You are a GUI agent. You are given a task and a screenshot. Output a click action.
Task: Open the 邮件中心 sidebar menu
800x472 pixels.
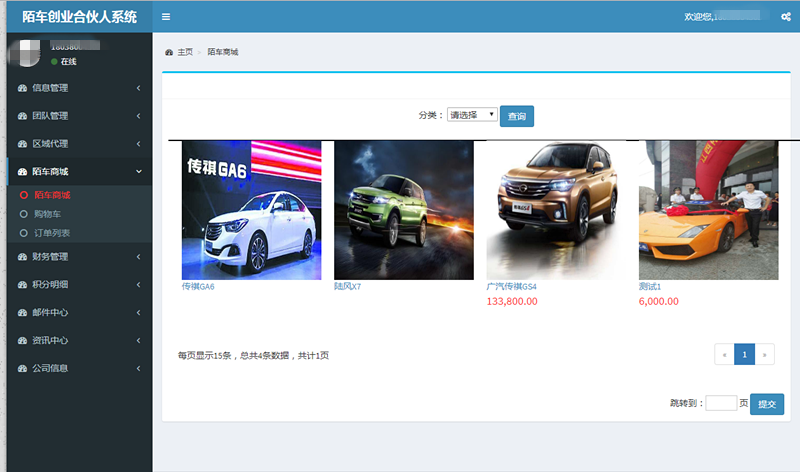click(x=80, y=312)
